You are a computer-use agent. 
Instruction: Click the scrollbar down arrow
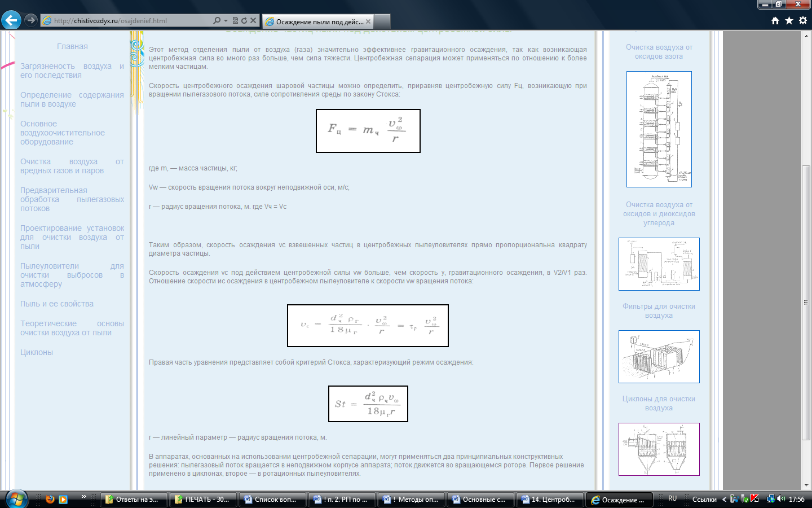[x=806, y=485]
